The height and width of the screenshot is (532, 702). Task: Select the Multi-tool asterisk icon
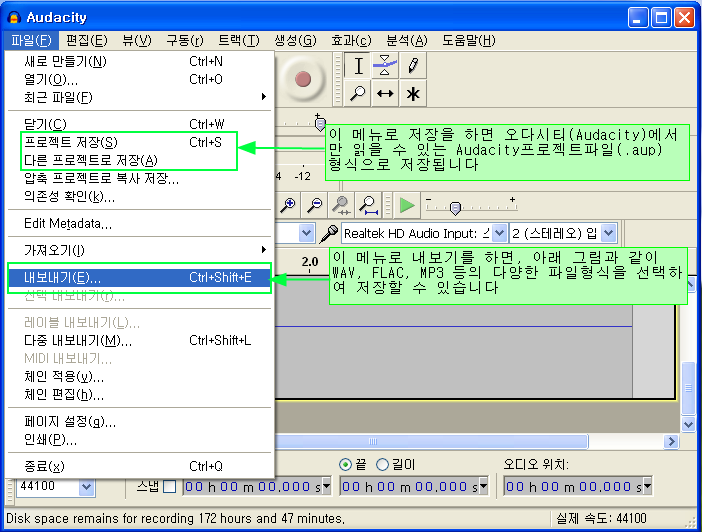413,93
